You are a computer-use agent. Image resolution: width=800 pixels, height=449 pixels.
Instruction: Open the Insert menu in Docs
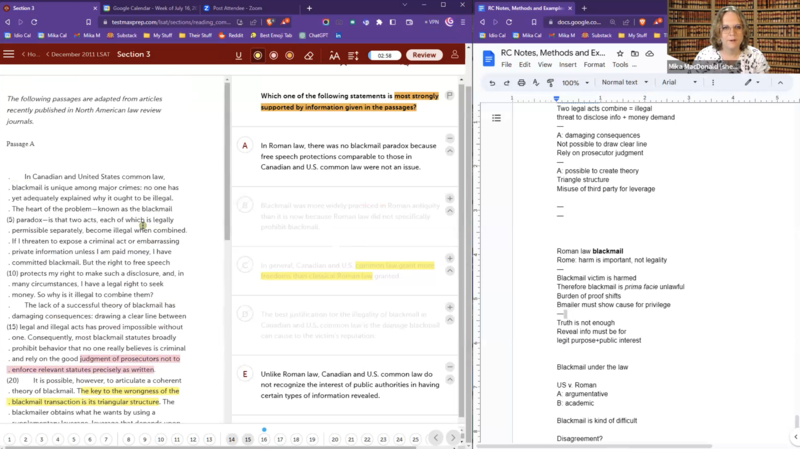coord(566,64)
